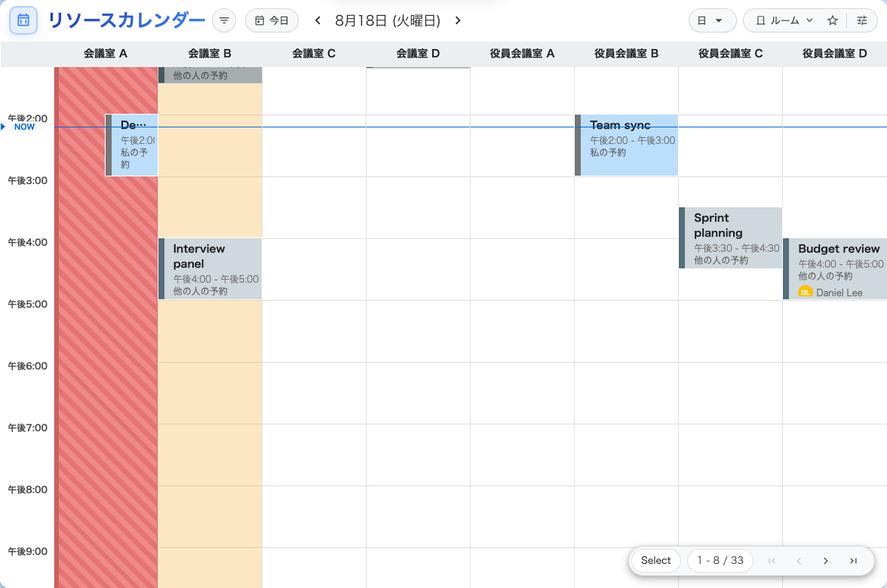Click the 午後4:00 time label
This screenshot has width=887, height=588.
[x=27, y=243]
